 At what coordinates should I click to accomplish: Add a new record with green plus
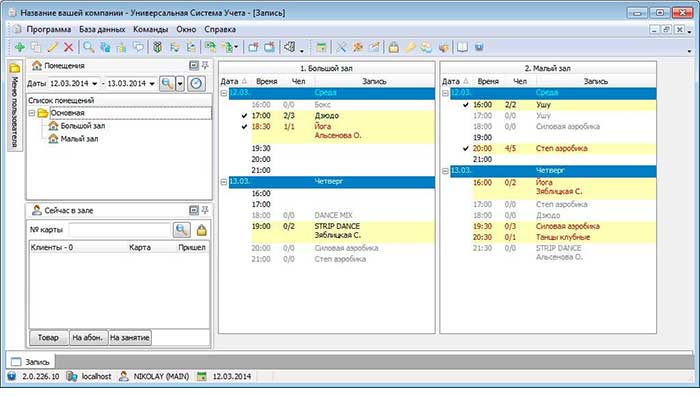click(20, 47)
